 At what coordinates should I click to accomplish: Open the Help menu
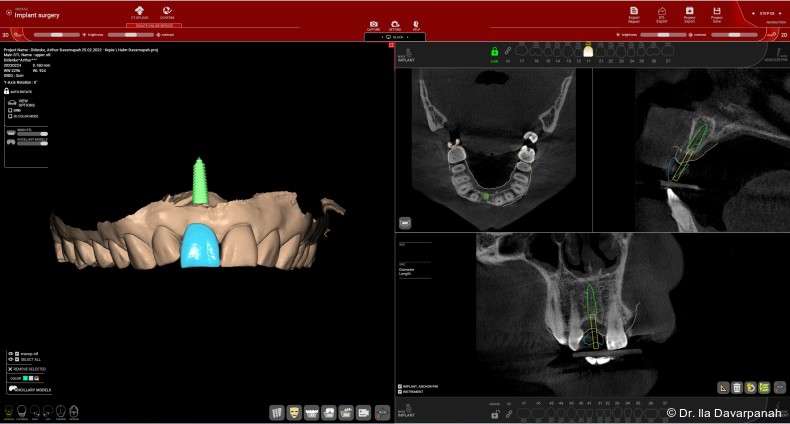415,25
